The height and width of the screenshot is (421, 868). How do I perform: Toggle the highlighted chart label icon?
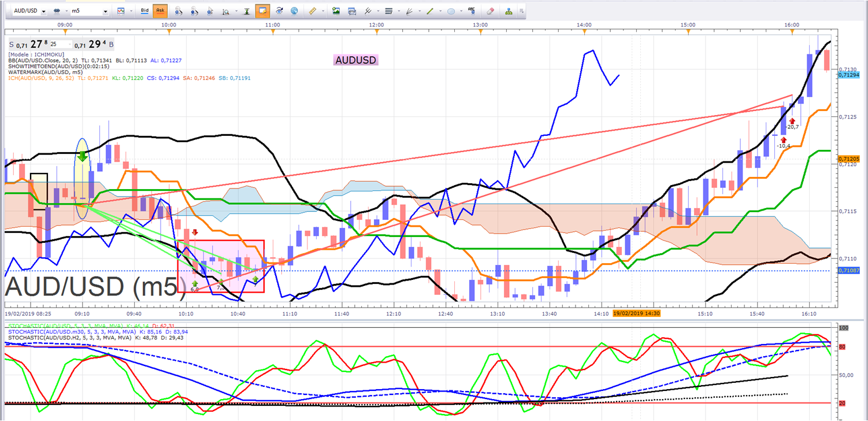[x=262, y=11]
